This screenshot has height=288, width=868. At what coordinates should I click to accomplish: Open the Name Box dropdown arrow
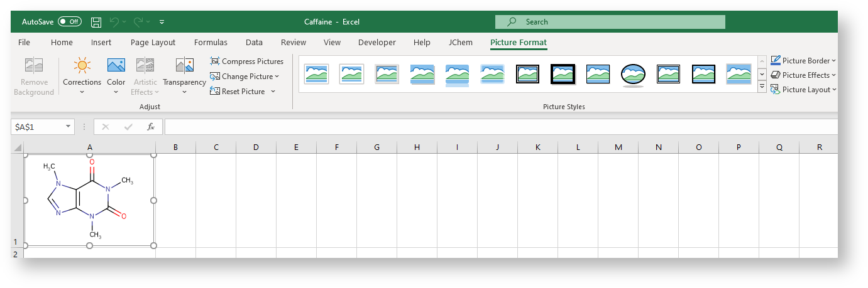click(68, 127)
